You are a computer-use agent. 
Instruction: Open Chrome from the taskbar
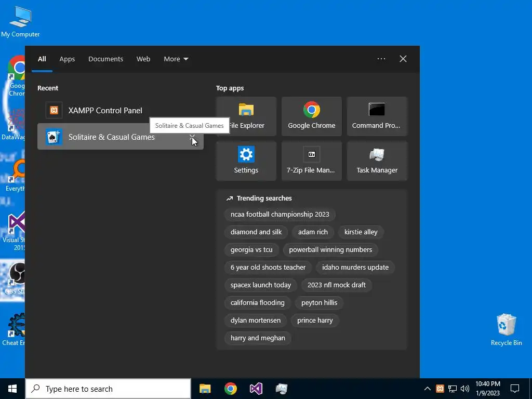click(230, 389)
